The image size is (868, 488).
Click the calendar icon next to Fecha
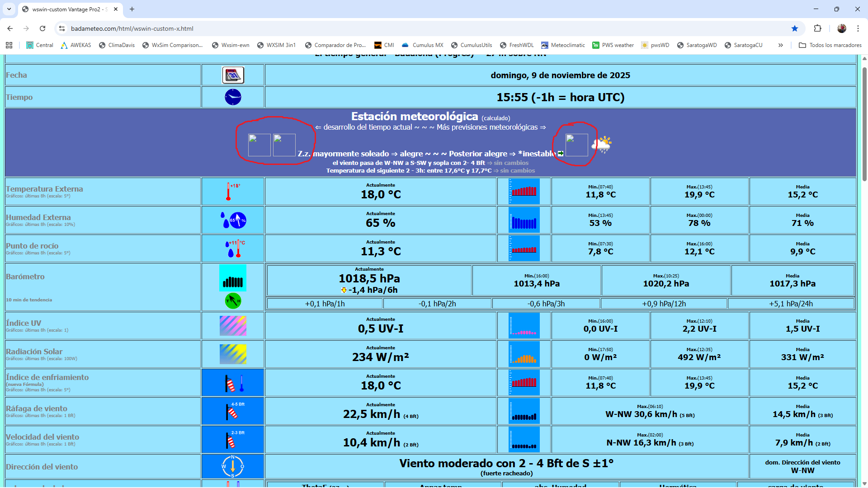(233, 75)
